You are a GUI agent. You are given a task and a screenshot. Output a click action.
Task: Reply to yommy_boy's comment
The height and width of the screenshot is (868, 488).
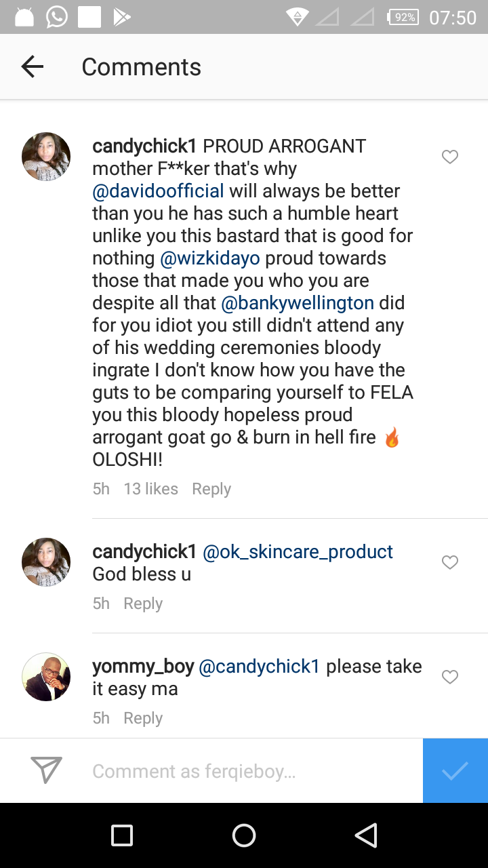click(x=143, y=718)
